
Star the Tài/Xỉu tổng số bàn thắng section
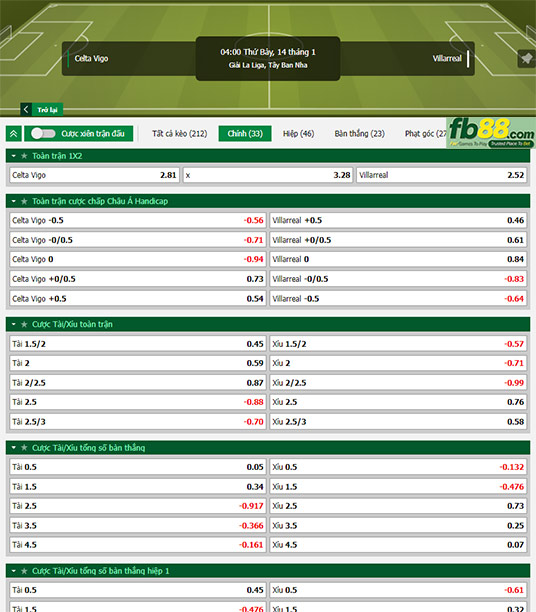[24, 448]
